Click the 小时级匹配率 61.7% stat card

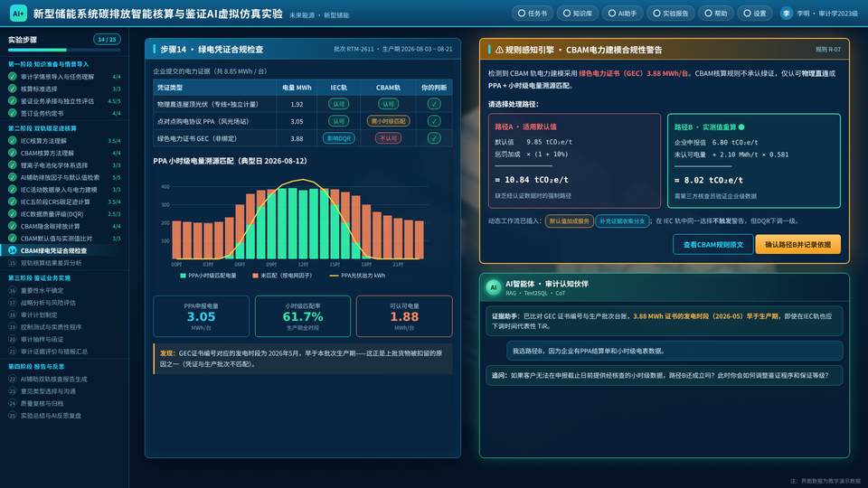[x=303, y=316]
